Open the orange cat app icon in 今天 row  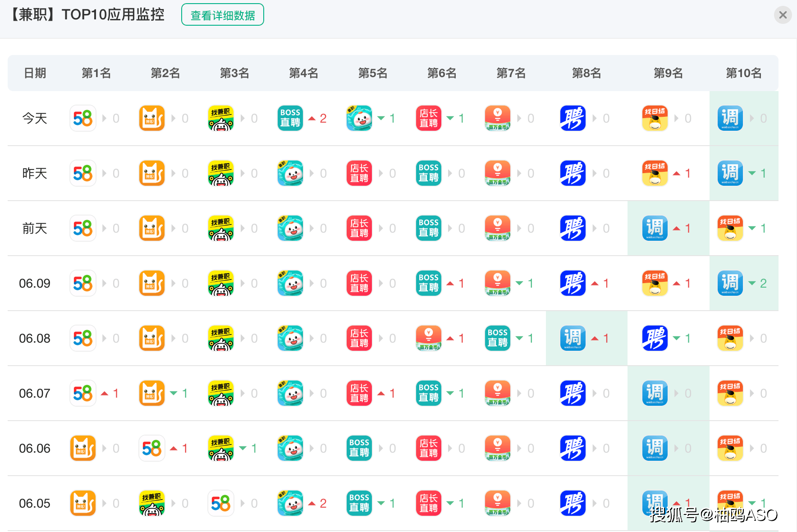click(x=152, y=118)
